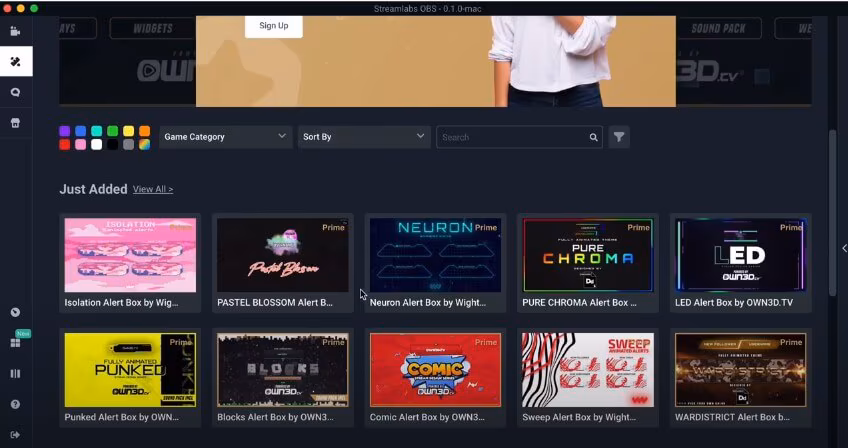The width and height of the screenshot is (848, 448).
Task: Click the 'PURE CHROMA Alert Box ...' title
Action: point(579,303)
